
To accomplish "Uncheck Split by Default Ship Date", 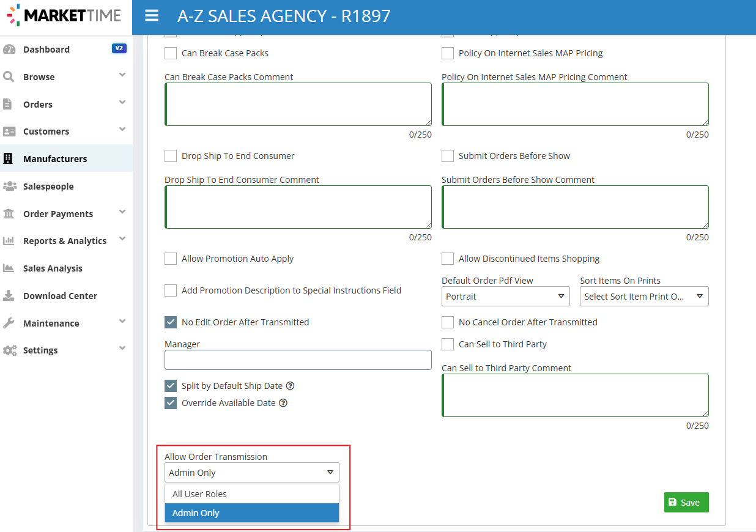I will [x=171, y=386].
